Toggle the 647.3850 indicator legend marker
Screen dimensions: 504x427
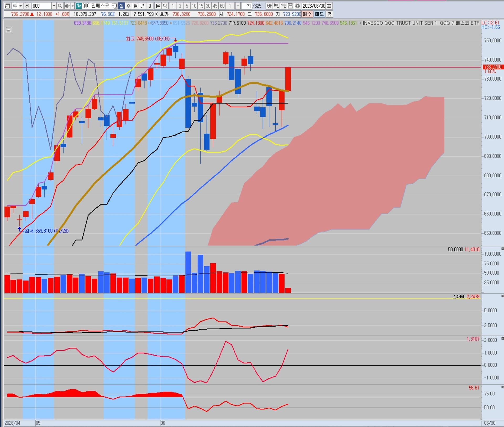(149, 23)
